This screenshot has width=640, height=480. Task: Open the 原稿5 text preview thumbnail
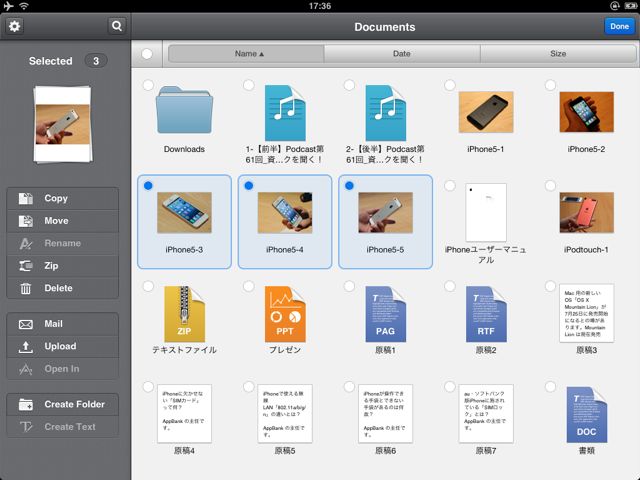(285, 413)
